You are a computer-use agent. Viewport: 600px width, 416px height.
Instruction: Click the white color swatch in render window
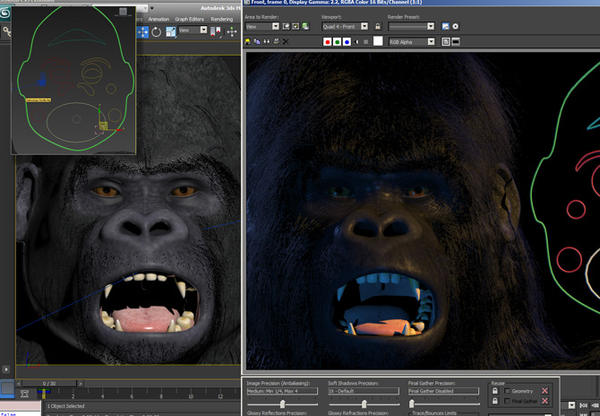[380, 43]
